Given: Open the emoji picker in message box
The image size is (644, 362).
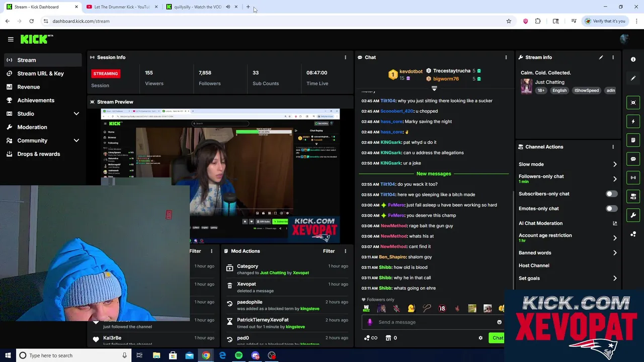Looking at the screenshot, I should [499, 322].
